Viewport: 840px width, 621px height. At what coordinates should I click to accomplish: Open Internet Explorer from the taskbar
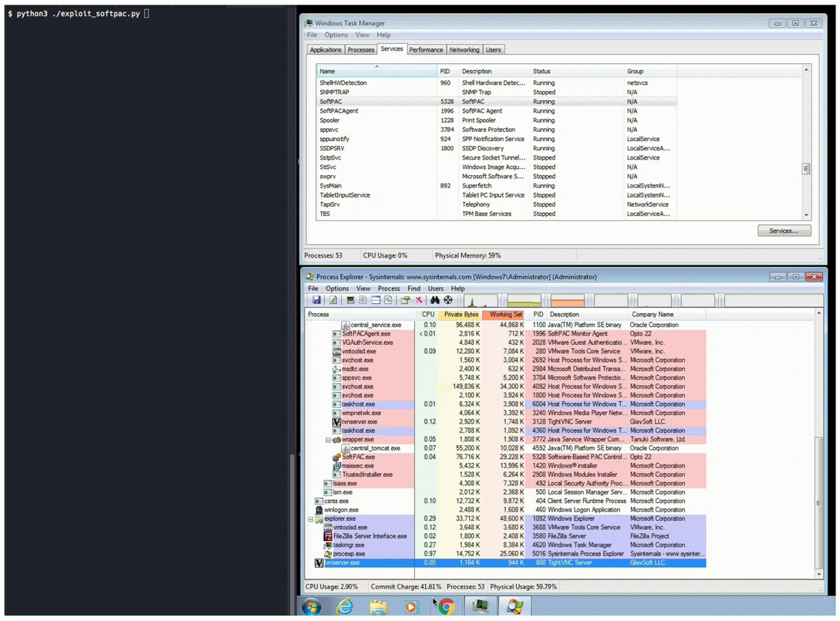345,606
